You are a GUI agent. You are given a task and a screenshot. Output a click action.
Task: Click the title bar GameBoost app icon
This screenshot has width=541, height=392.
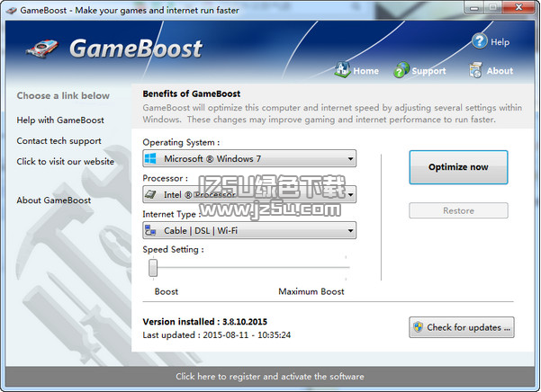pyautogui.click(x=12, y=11)
